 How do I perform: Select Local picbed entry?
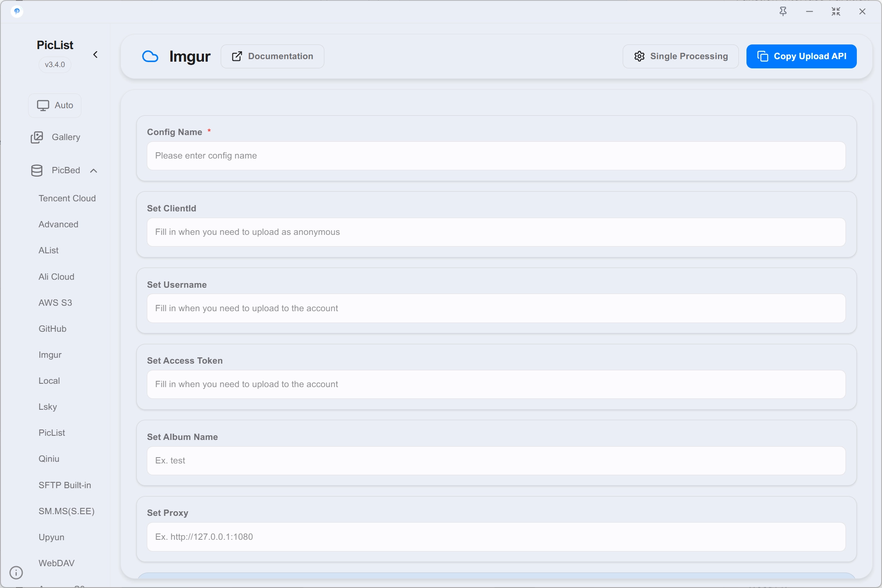click(49, 381)
